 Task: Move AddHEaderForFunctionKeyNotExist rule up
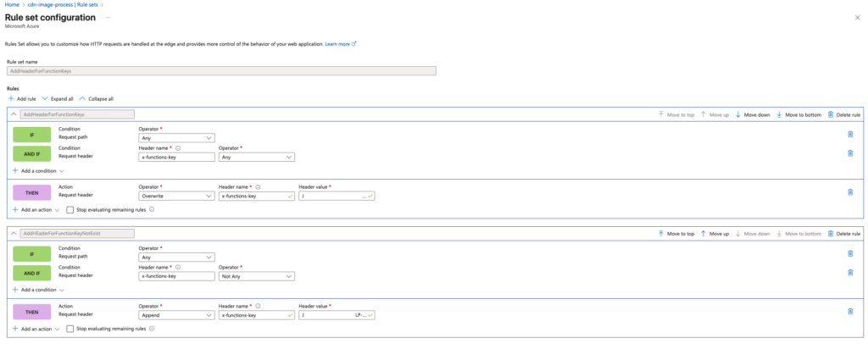click(x=715, y=233)
